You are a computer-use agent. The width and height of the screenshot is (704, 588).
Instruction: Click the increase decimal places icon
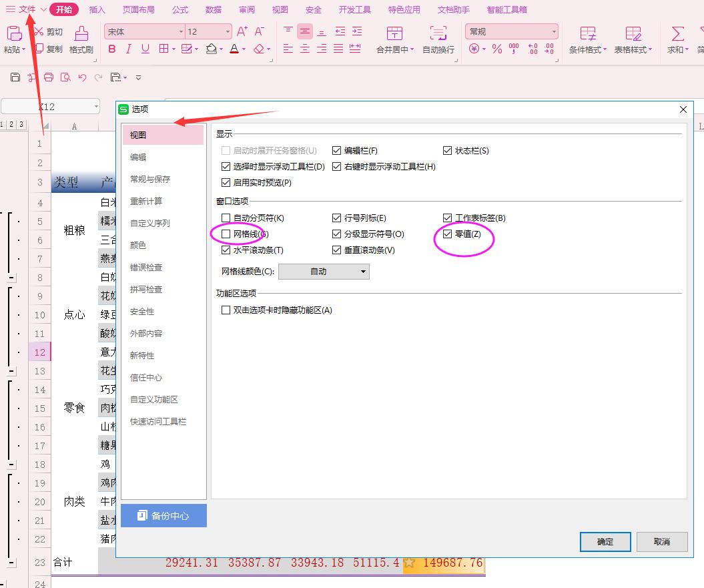click(x=533, y=49)
